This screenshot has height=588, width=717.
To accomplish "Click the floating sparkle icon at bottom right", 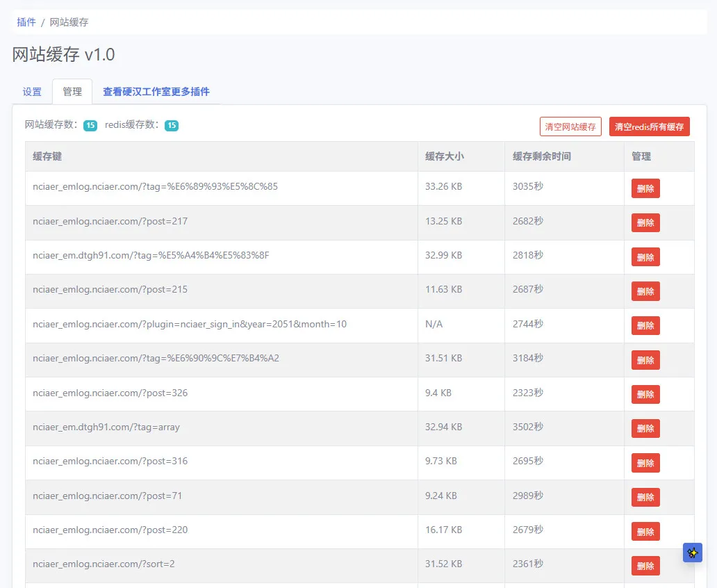I will click(692, 553).
